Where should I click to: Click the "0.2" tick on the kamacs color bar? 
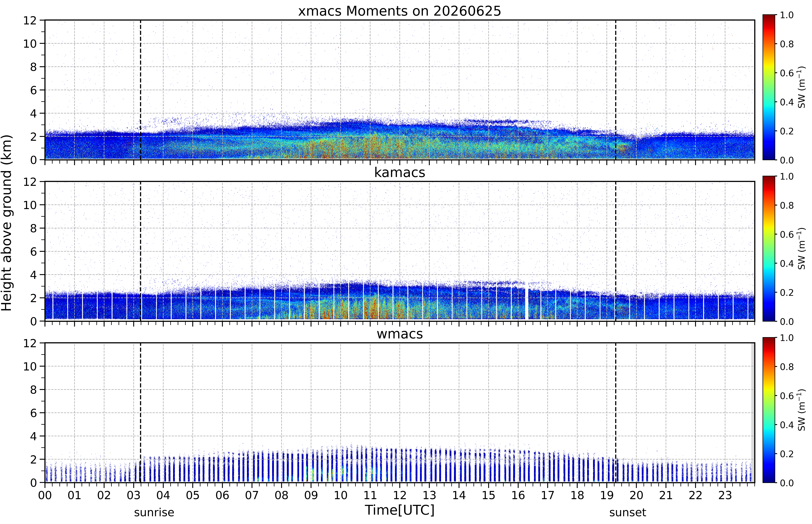(x=787, y=293)
